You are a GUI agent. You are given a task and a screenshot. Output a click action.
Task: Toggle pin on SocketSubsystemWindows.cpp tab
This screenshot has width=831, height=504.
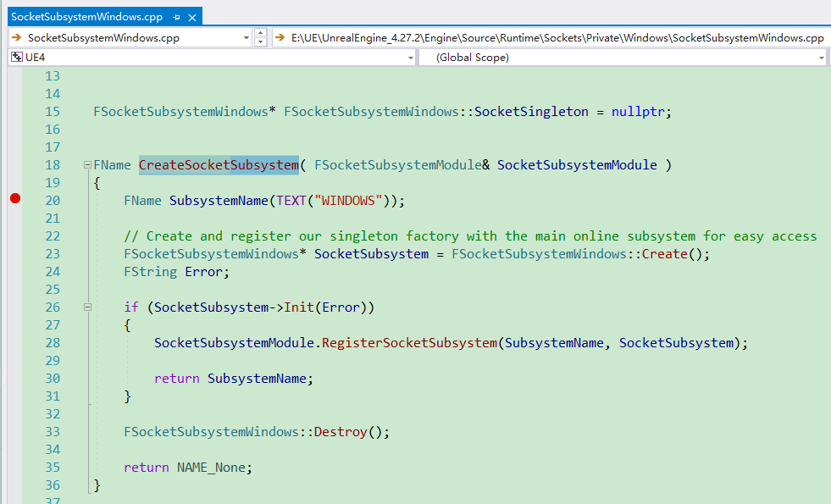point(176,18)
